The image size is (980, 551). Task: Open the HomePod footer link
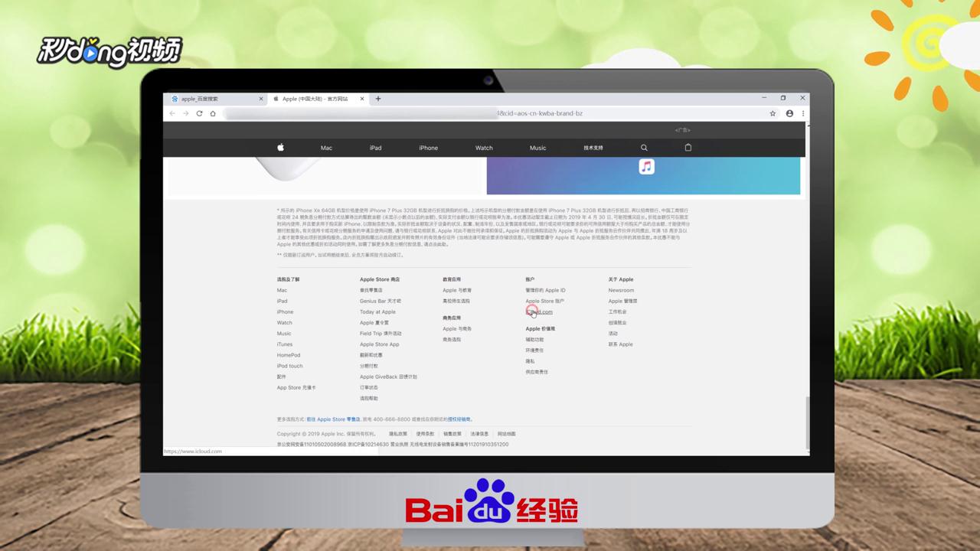pyautogui.click(x=289, y=355)
